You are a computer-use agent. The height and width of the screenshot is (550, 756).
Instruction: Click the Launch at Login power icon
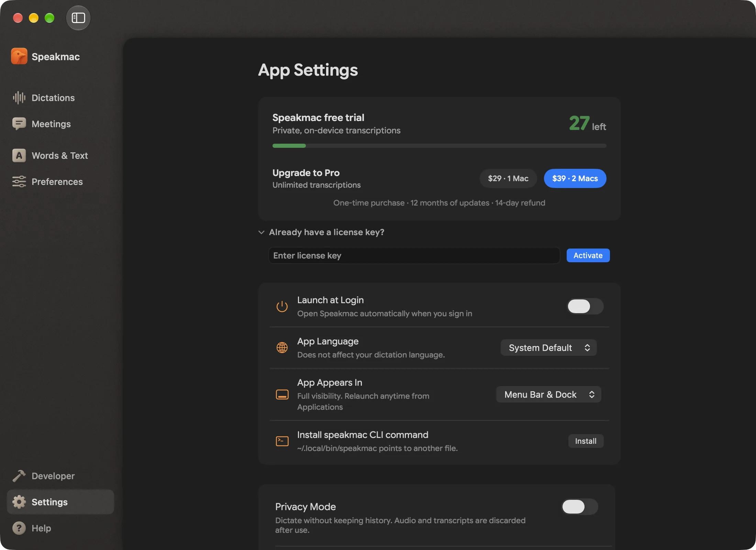[282, 306]
